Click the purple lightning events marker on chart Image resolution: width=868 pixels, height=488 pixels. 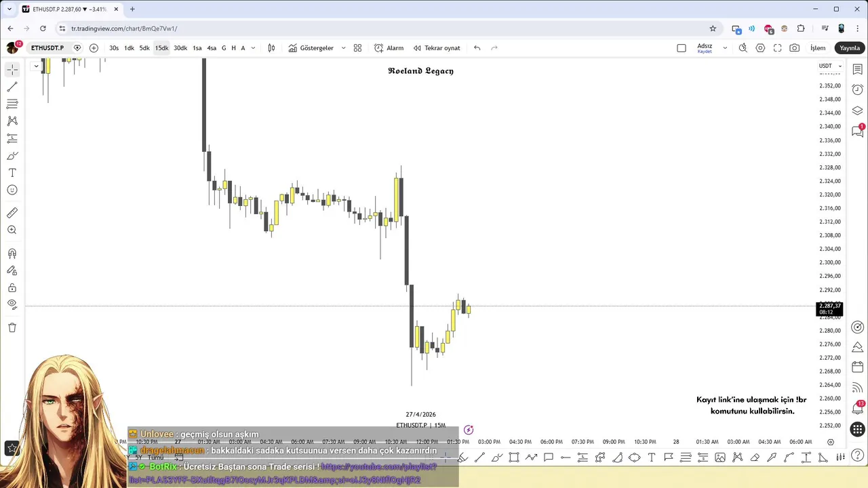click(x=469, y=430)
